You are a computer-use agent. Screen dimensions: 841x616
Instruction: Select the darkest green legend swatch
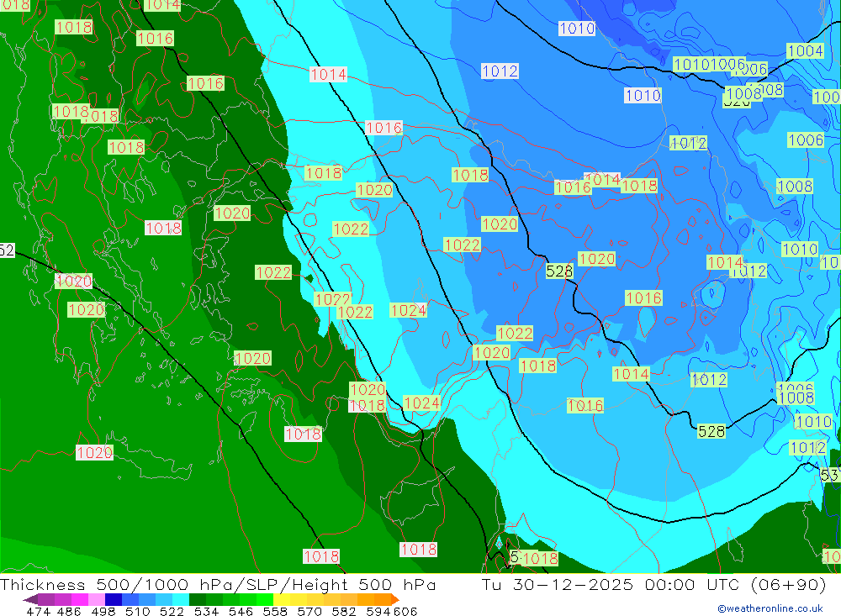198,599
